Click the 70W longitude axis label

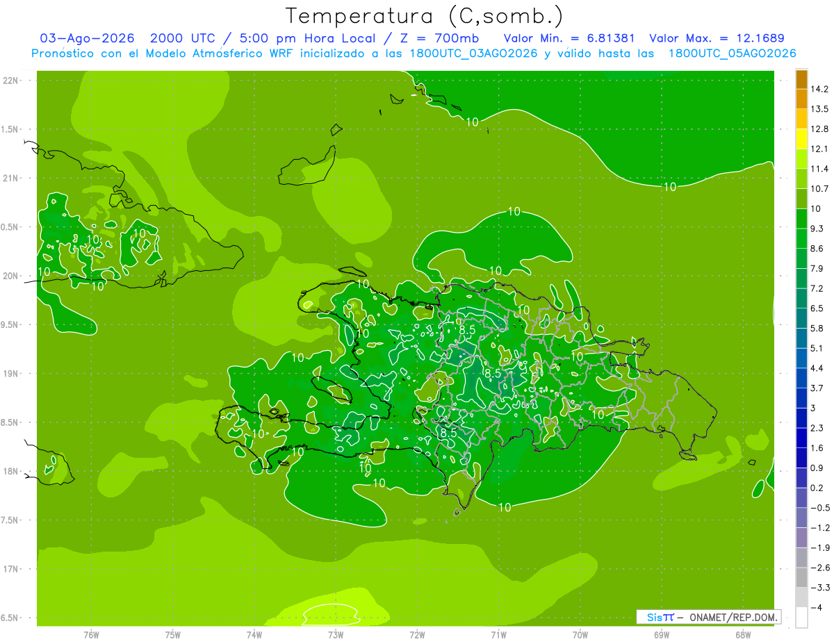pyautogui.click(x=580, y=635)
